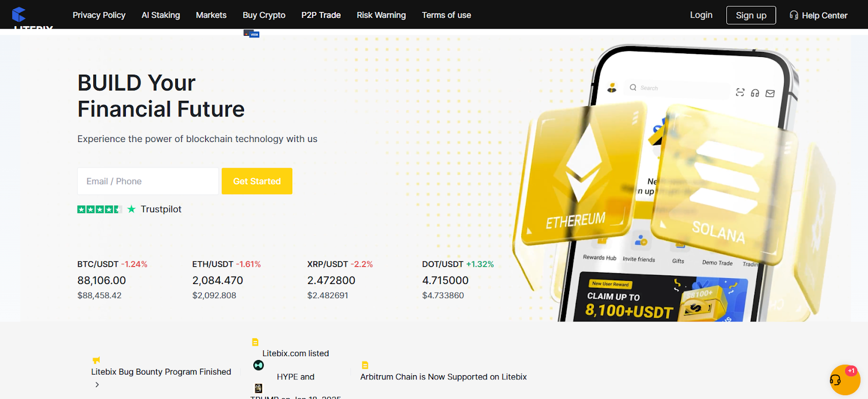Expand the chevron under Bug Bounty announcement
This screenshot has width=868, height=399.
(97, 384)
